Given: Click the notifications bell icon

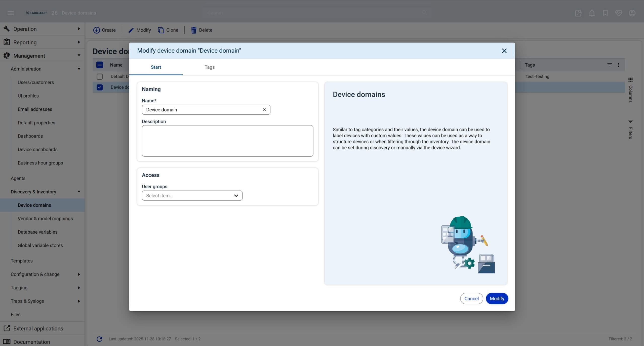Looking at the screenshot, I should tap(592, 13).
